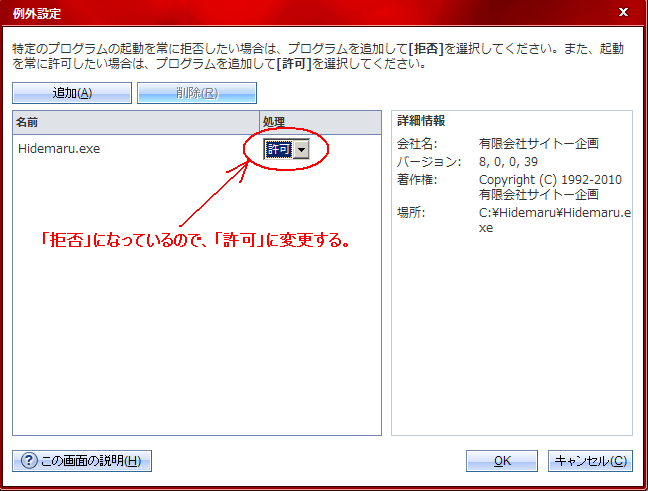This screenshot has width=648, height=491.
Task: Click the 許可 value in the combo box
Action: [278, 148]
